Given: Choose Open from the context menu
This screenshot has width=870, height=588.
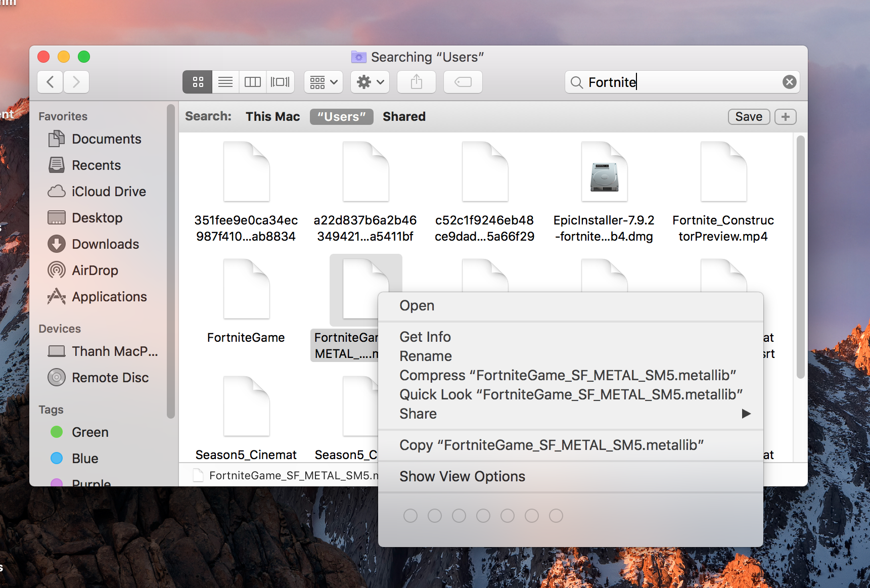Looking at the screenshot, I should [571, 306].
